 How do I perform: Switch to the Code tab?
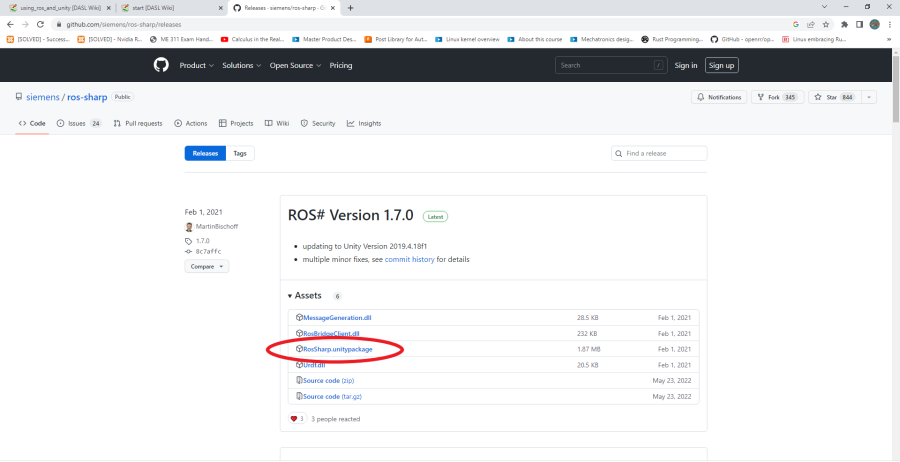click(32, 123)
